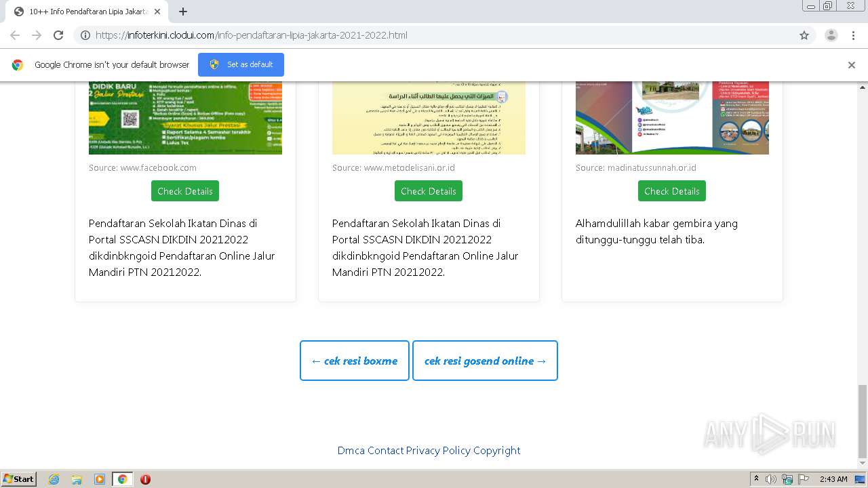Click the 2:43 AM system clock
Viewport: 868px width, 488px height.
(x=833, y=479)
